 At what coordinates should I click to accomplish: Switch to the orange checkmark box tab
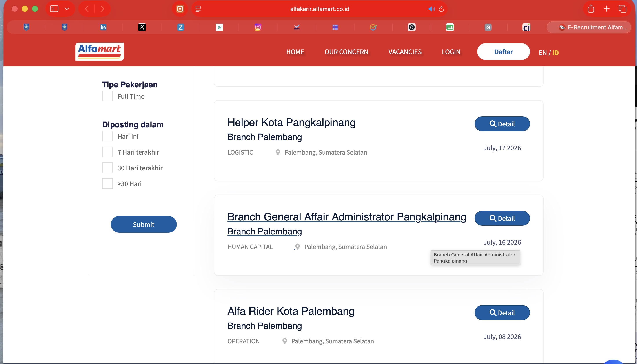tap(373, 27)
